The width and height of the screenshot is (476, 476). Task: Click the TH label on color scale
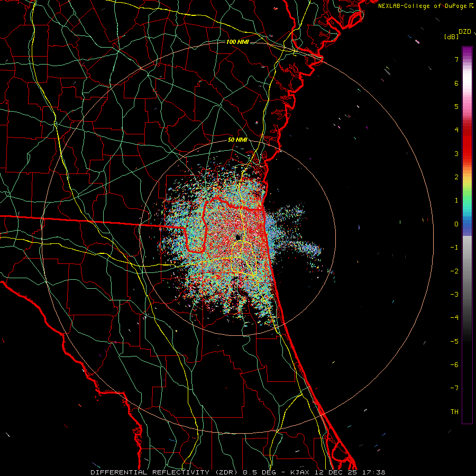454,412
